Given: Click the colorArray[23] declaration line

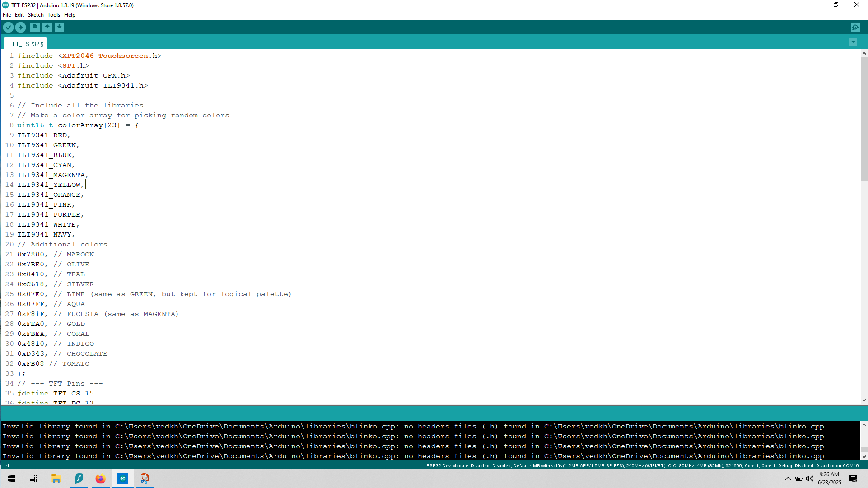Looking at the screenshot, I should point(78,125).
